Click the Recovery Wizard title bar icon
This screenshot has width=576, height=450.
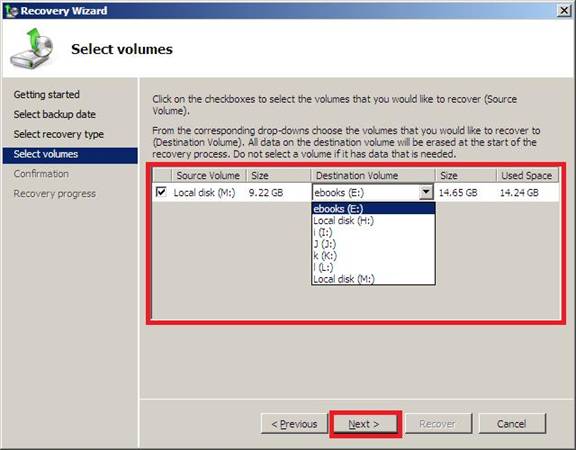click(11, 11)
